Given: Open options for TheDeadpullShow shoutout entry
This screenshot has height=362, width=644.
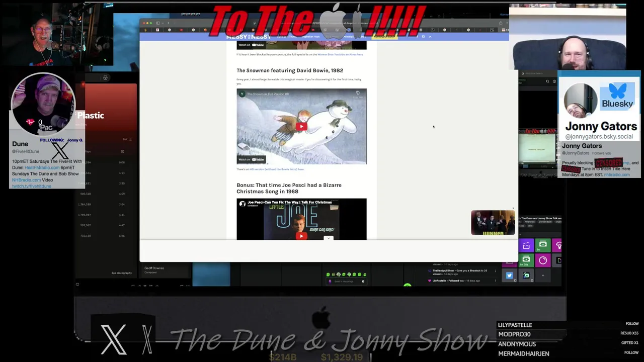Looking at the screenshot, I should pyautogui.click(x=496, y=271).
